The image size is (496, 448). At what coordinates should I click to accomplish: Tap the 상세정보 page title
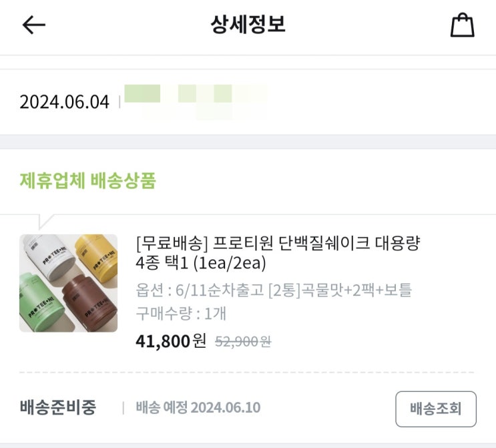pos(248,25)
